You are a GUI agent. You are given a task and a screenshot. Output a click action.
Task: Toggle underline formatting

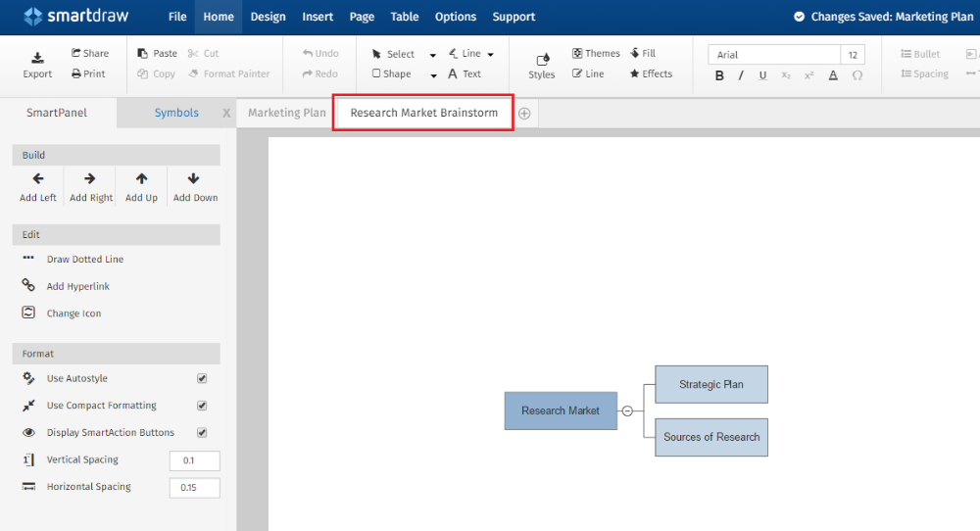tap(762, 75)
